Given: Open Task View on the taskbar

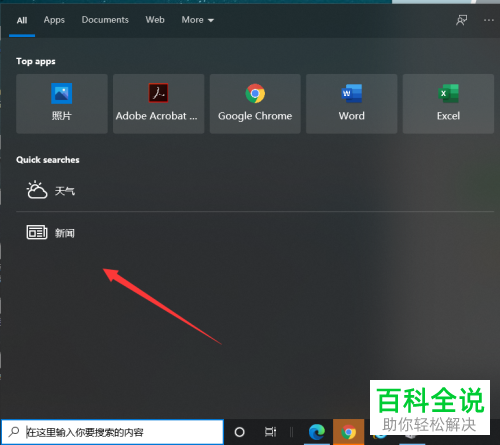Looking at the screenshot, I should tap(270, 432).
